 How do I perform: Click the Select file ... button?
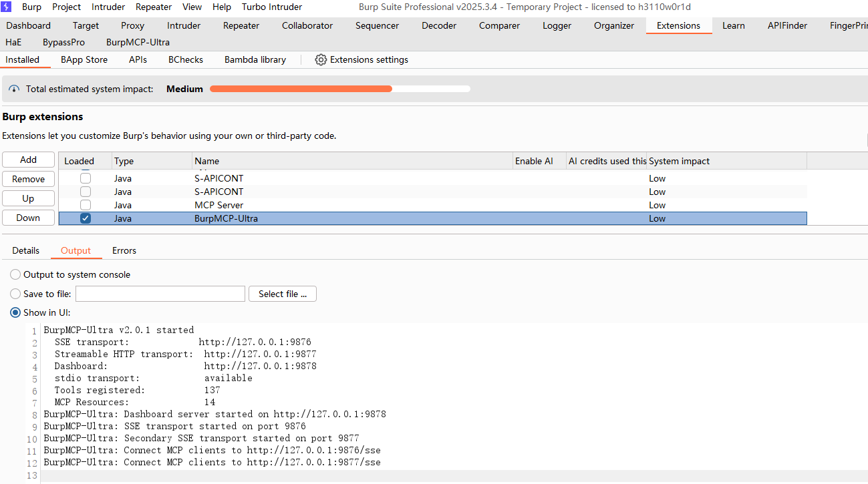point(283,294)
